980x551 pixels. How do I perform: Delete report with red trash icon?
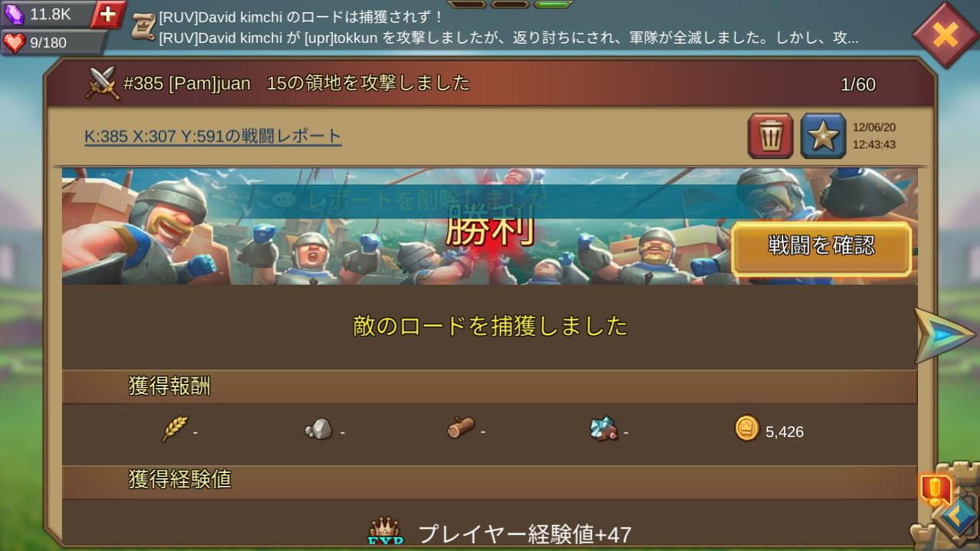point(770,136)
